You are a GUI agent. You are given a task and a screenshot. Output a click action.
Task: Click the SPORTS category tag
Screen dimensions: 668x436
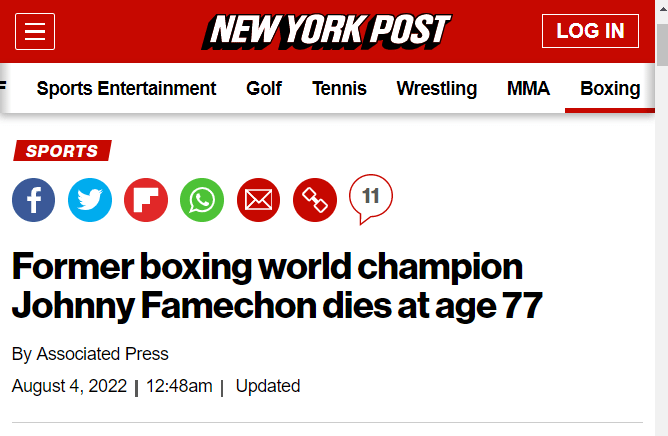[62, 151]
